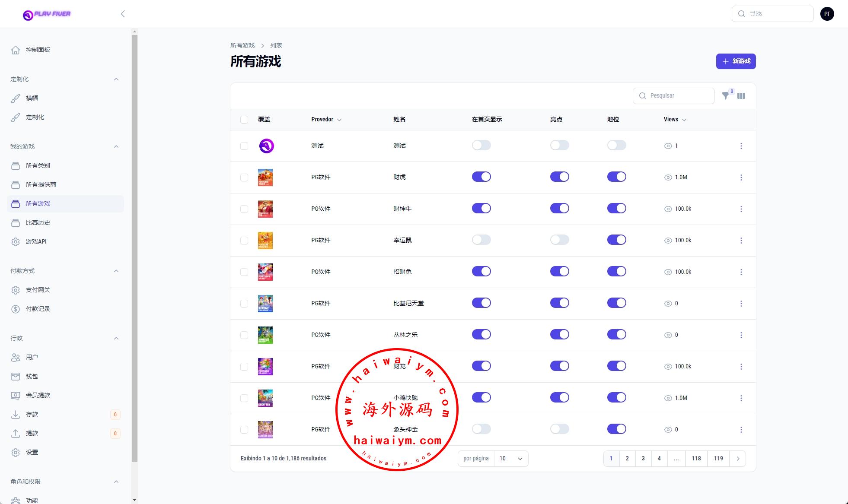
Task: Open actions menu for 财虎 row
Action: [741, 178]
